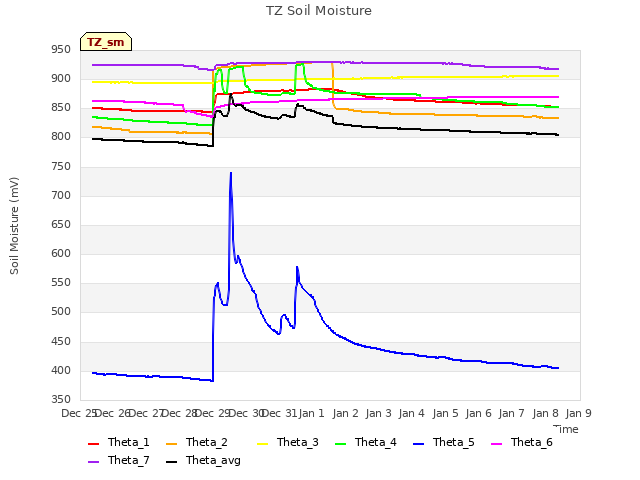The image size is (640, 480).
Task: Click the TZ_sm chart label tag
Action: point(106,42)
